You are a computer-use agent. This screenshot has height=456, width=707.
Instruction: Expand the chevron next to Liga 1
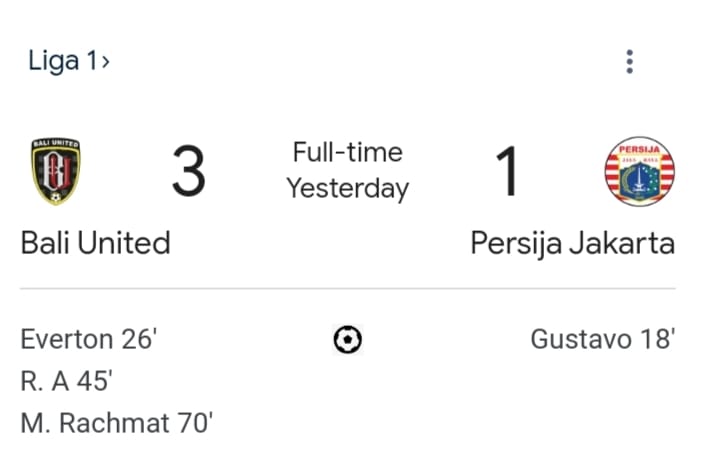[x=106, y=62]
